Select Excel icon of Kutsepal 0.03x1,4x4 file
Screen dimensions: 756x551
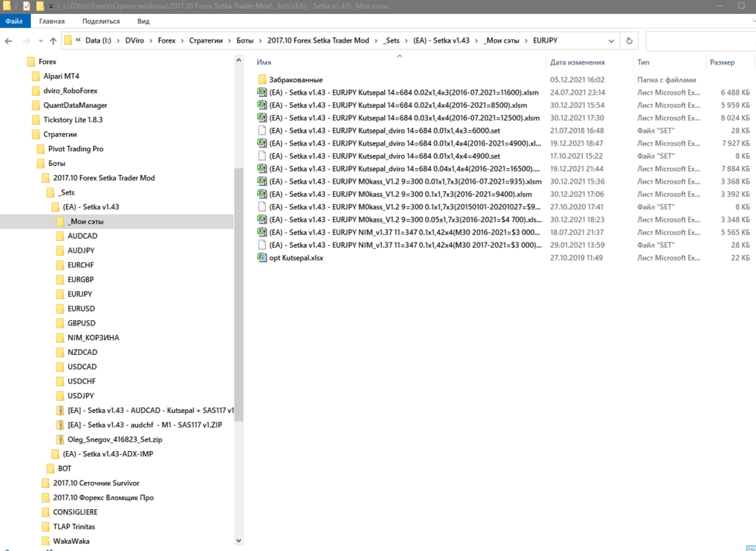[x=262, y=118]
